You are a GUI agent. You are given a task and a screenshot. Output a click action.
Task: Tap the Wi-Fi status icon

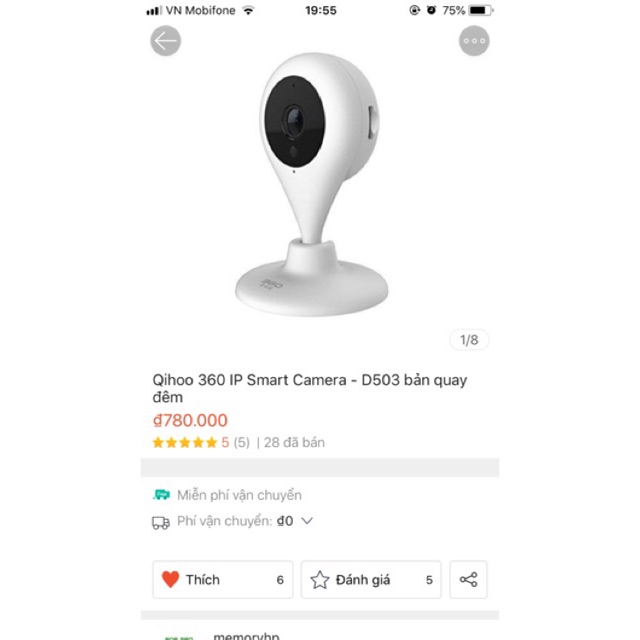click(x=248, y=10)
